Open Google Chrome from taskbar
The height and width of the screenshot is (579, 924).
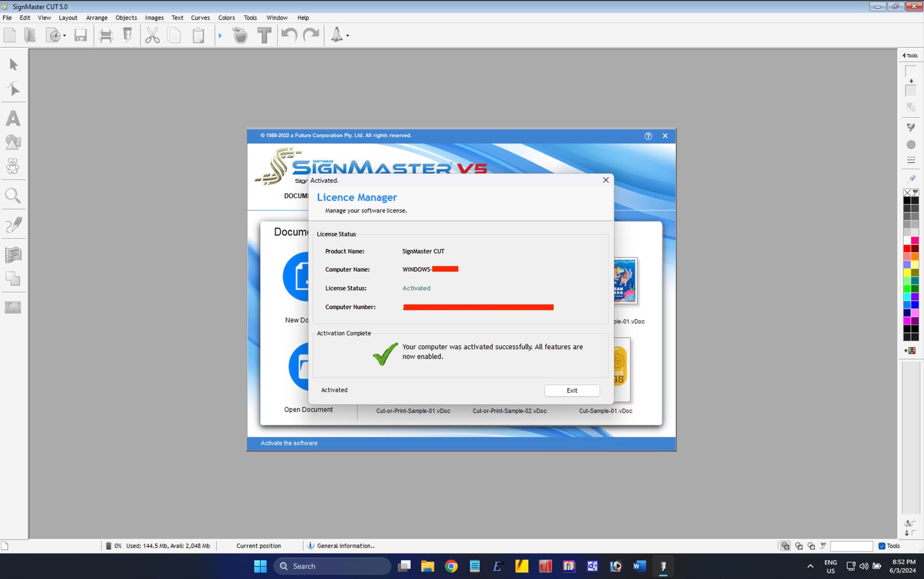451,566
